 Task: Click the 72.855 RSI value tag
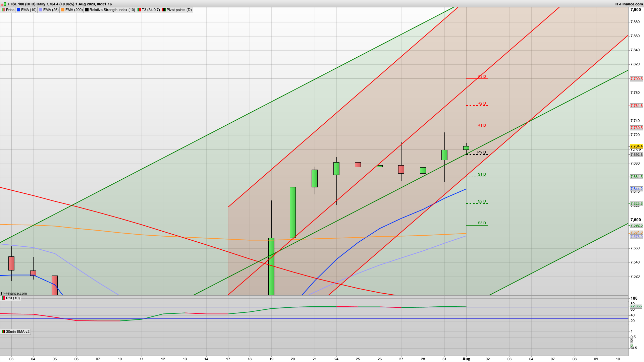pos(636,306)
